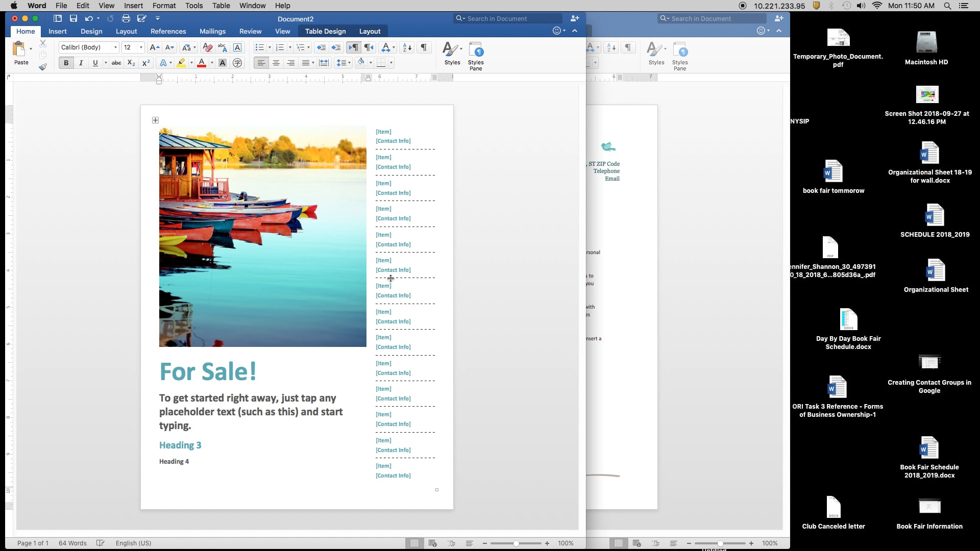Click the table move handle above the photo
The width and height of the screenshot is (980, 551).
pos(155,120)
